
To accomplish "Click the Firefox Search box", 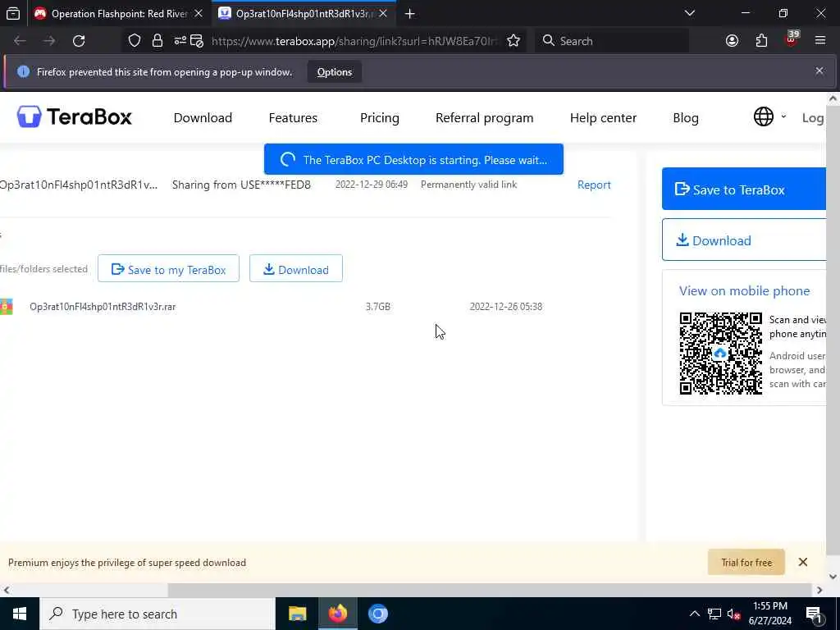I will click(612, 41).
